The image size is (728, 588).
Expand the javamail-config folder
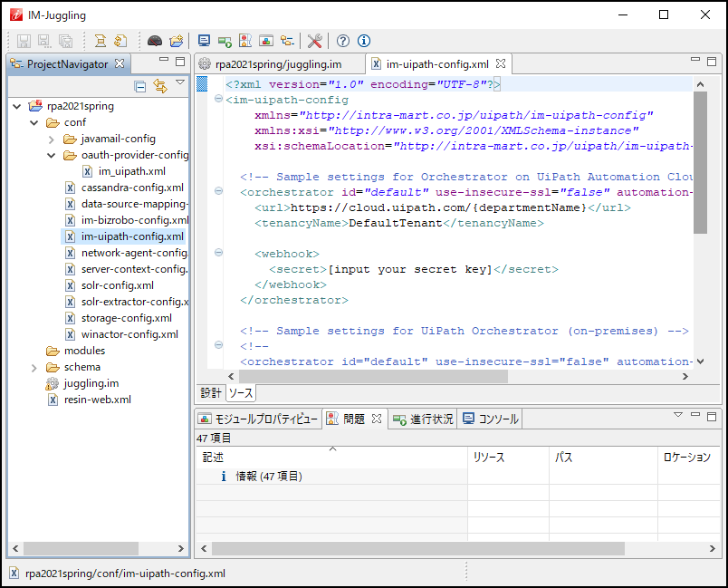click(52, 139)
